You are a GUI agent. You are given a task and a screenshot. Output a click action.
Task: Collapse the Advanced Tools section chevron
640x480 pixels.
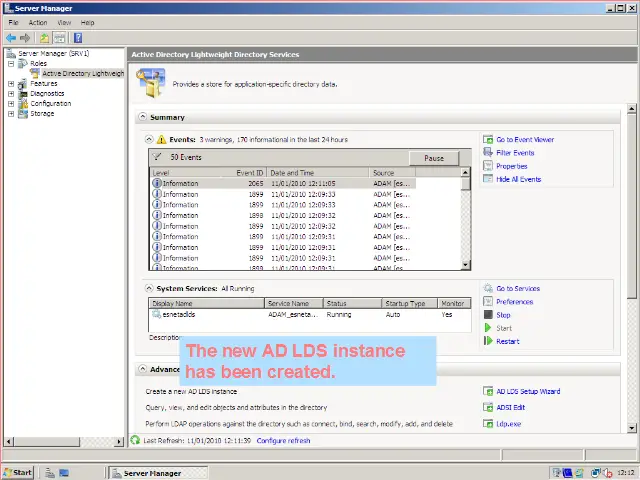[142, 369]
